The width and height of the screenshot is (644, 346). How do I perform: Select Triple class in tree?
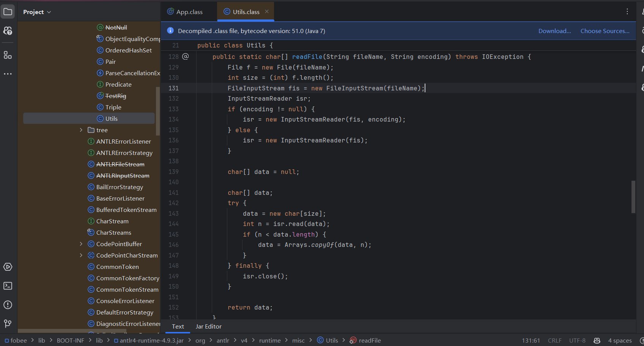point(113,107)
